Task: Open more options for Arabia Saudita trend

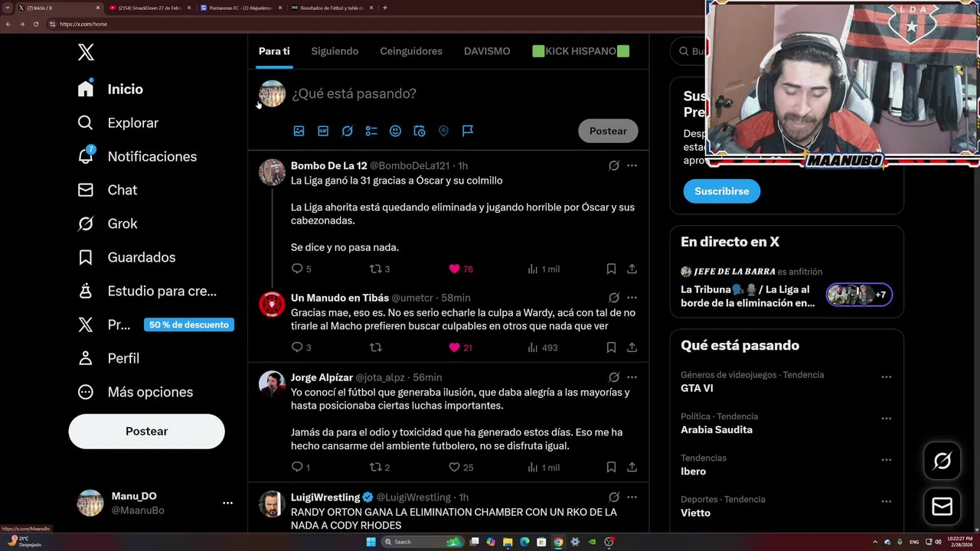Action: (x=886, y=419)
